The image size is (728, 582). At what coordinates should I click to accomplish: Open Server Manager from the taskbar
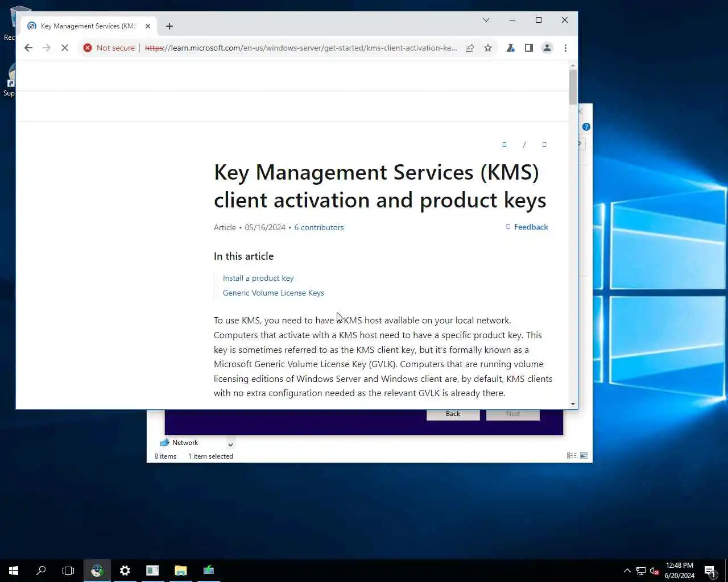pyautogui.click(x=152, y=571)
